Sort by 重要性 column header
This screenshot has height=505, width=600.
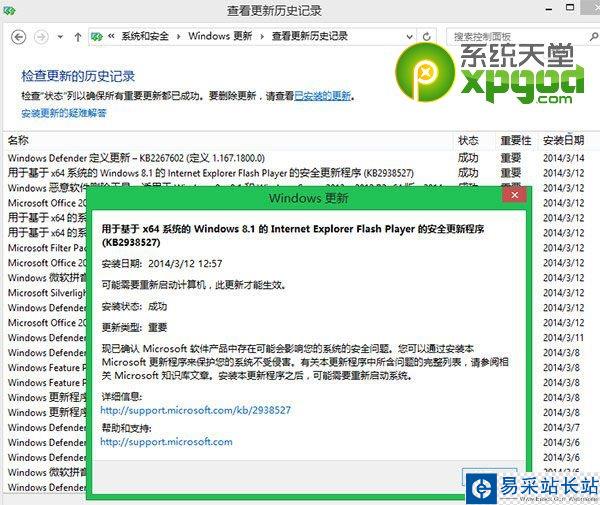[x=516, y=140]
